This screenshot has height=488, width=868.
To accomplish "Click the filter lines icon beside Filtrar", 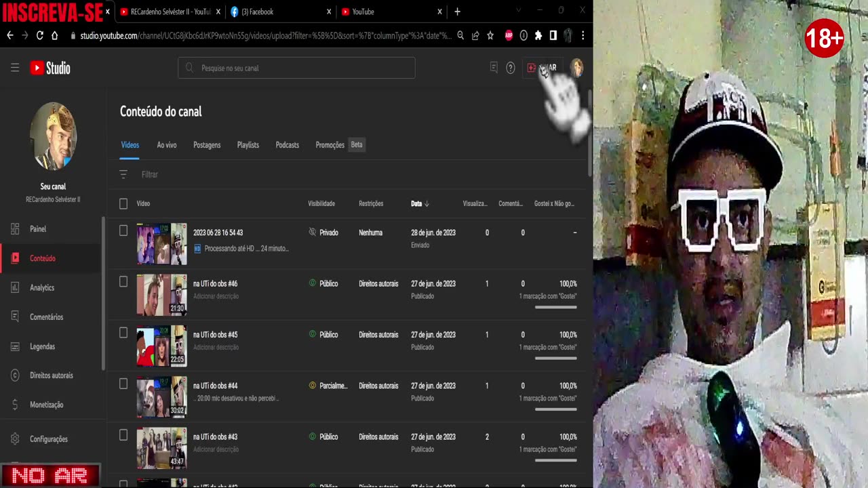I will (x=123, y=174).
